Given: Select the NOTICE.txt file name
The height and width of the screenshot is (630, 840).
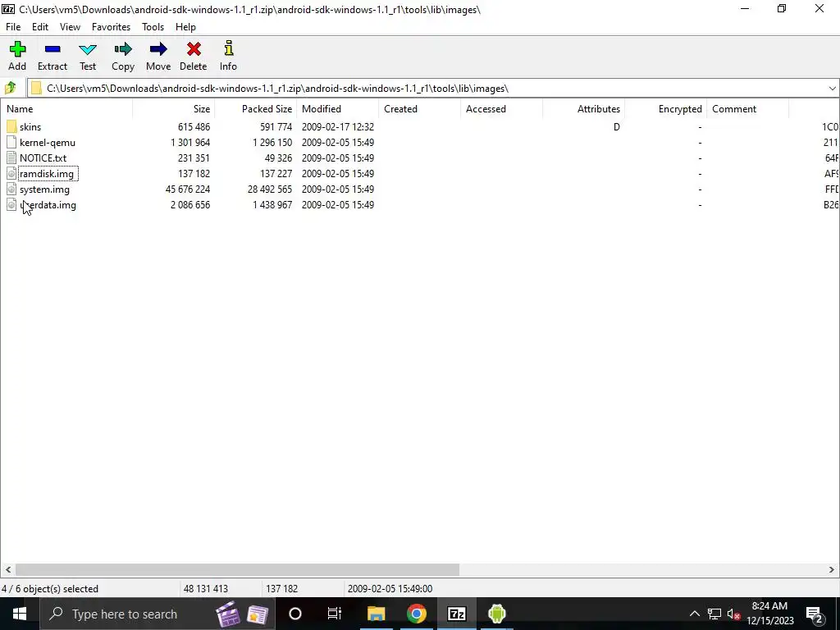Looking at the screenshot, I should 43,158.
